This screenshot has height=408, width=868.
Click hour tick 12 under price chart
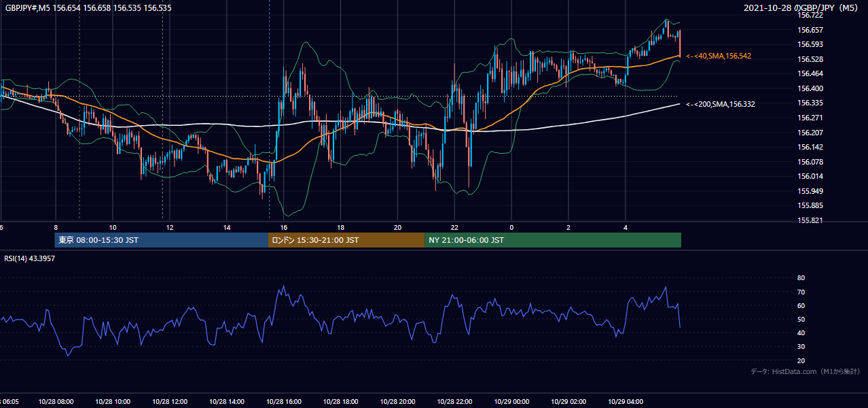click(170, 228)
